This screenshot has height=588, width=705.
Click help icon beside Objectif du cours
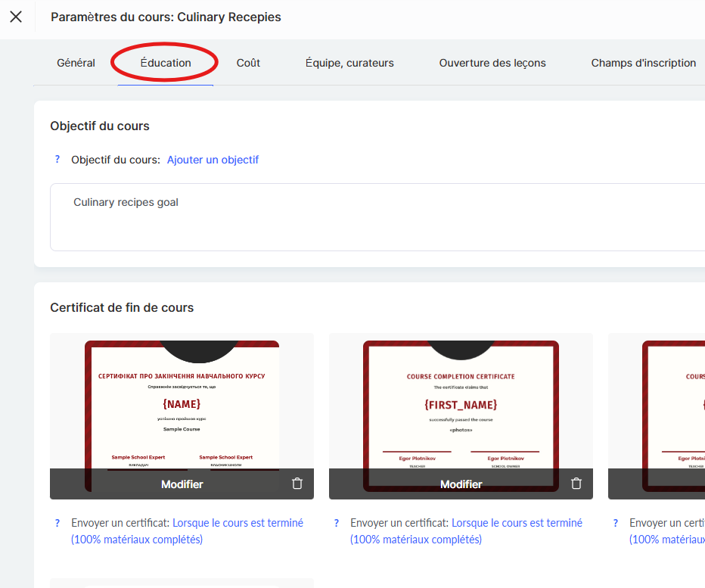(x=57, y=160)
